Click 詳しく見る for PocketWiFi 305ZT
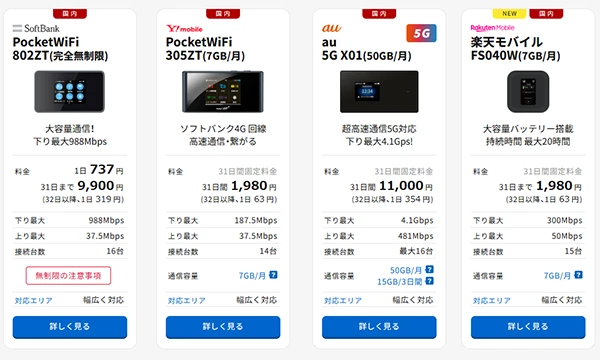Viewport: 600px width, 360px height. (x=223, y=327)
